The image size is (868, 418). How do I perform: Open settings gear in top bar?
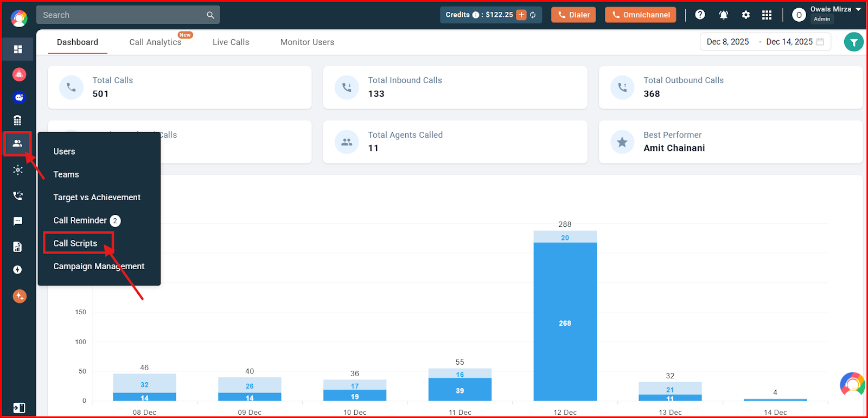(746, 15)
